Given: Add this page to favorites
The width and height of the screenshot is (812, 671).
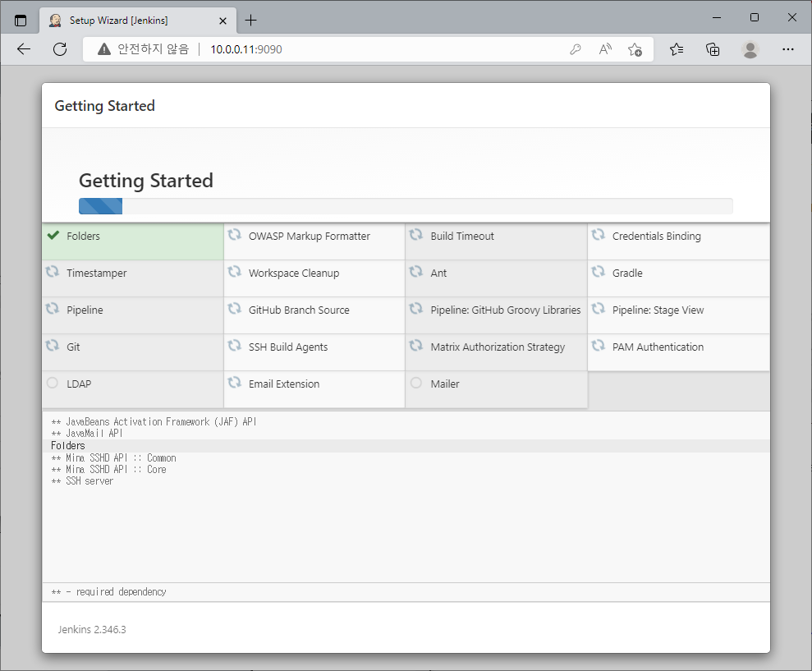Looking at the screenshot, I should [x=635, y=50].
